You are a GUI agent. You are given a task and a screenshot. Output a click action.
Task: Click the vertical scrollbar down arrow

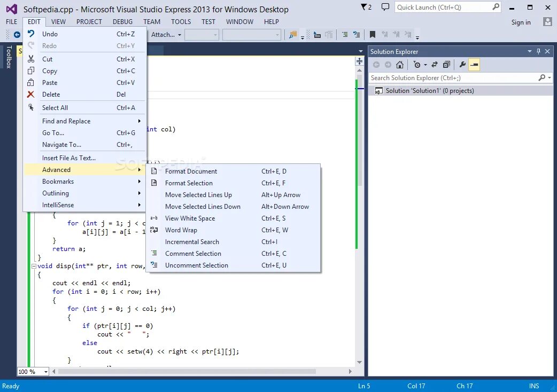[360, 362]
